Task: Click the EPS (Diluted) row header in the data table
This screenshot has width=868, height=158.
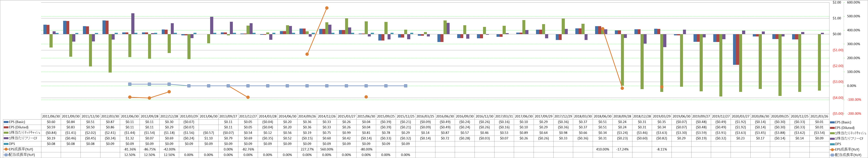Action: click(22, 127)
